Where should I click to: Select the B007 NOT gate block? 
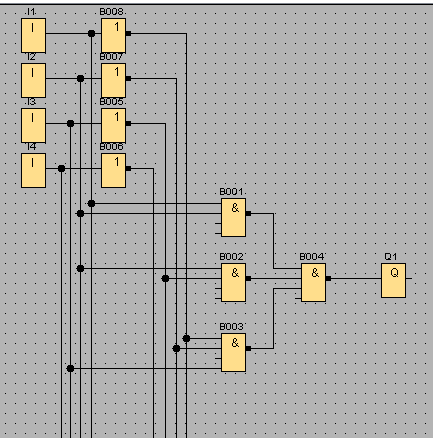tap(114, 80)
